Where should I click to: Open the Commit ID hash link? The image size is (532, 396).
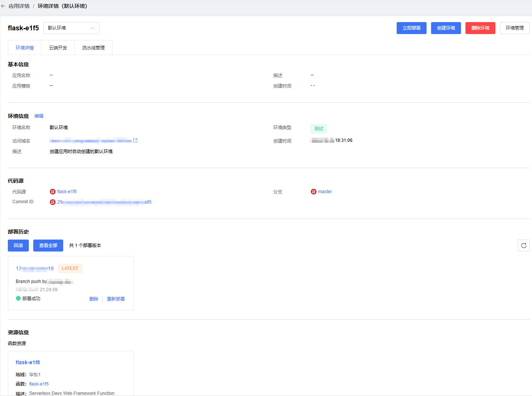coord(104,202)
